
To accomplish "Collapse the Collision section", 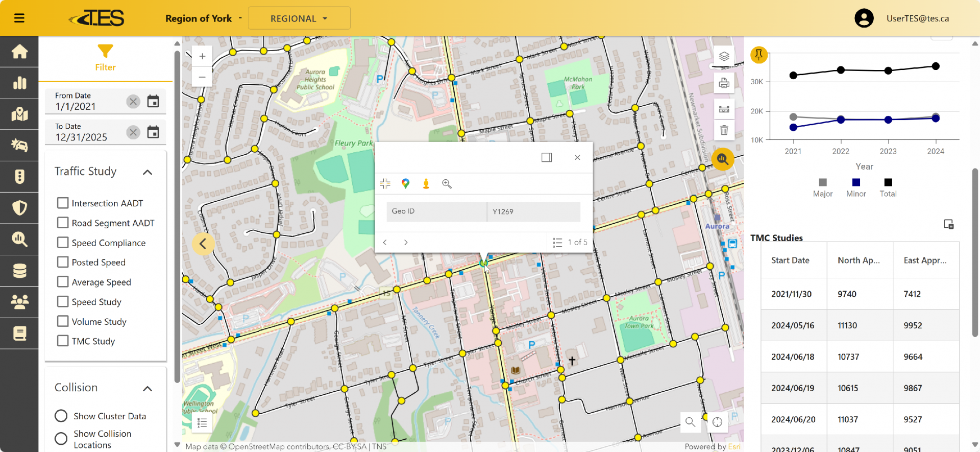I will pyautogui.click(x=148, y=389).
